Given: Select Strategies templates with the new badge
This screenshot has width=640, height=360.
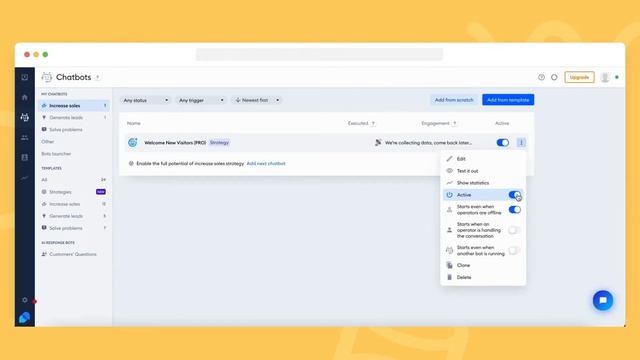Looking at the screenshot, I should point(74,192).
